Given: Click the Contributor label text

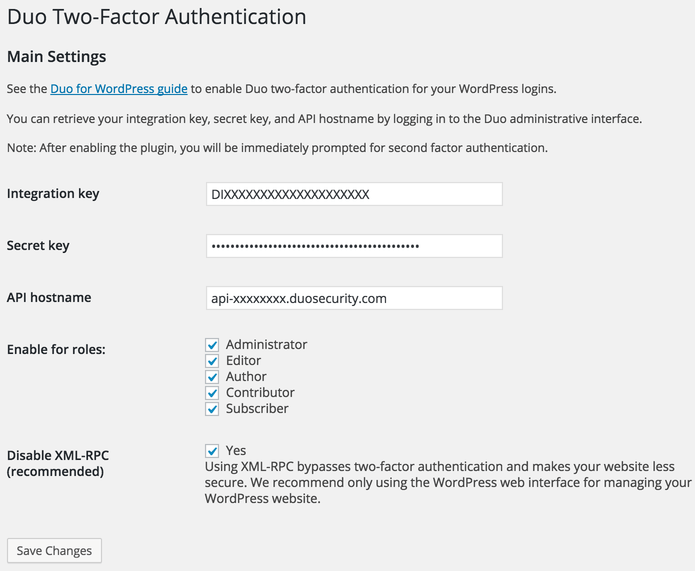Looking at the screenshot, I should click(260, 392).
